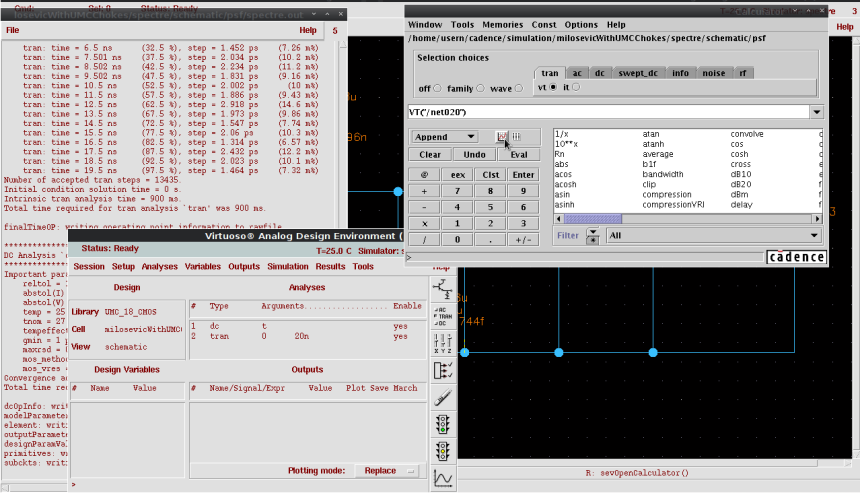Open ADE Results menu

pyautogui.click(x=330, y=267)
